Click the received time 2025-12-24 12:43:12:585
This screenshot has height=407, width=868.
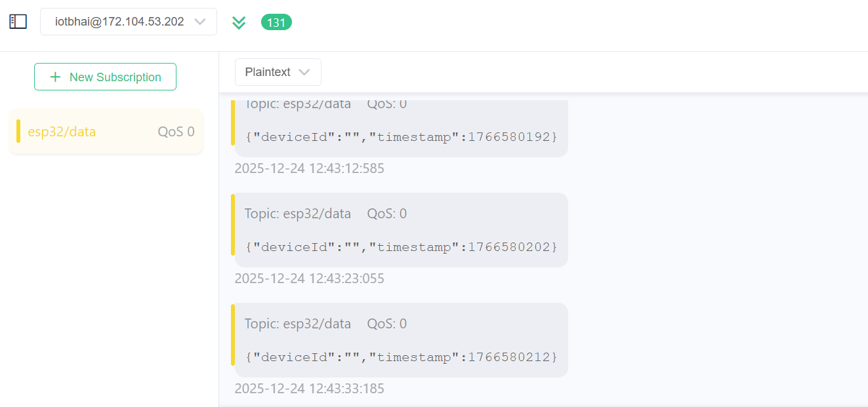pos(309,168)
